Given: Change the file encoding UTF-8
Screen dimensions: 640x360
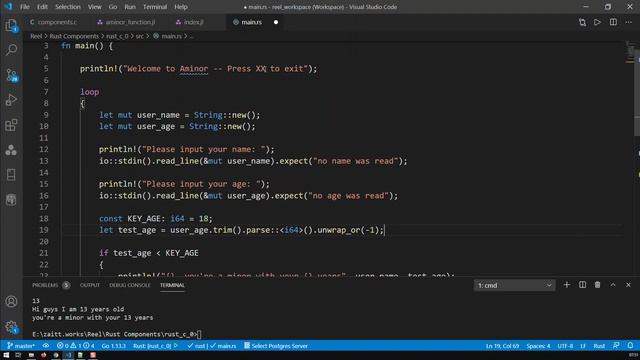Looking at the screenshot, I should [565, 346].
